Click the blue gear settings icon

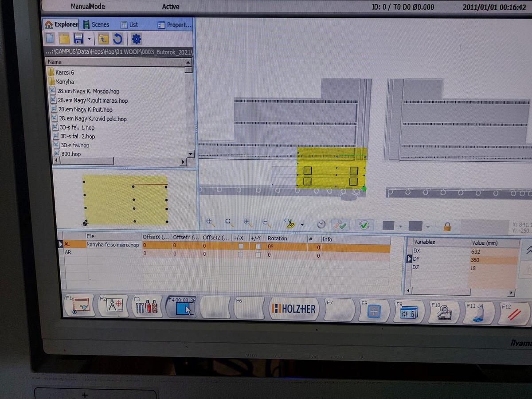(x=136, y=39)
